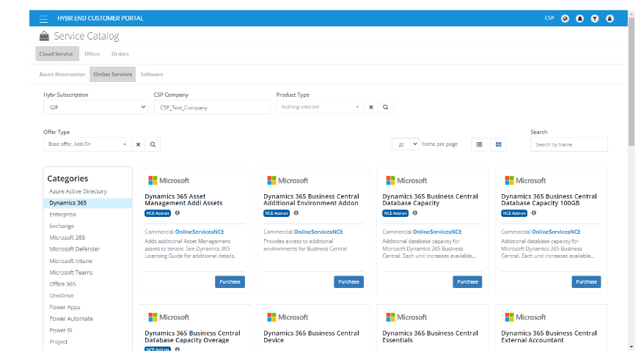Microsoft logo on Business Central Essentials card
This screenshot has width=644, height=362.
[x=406, y=317]
